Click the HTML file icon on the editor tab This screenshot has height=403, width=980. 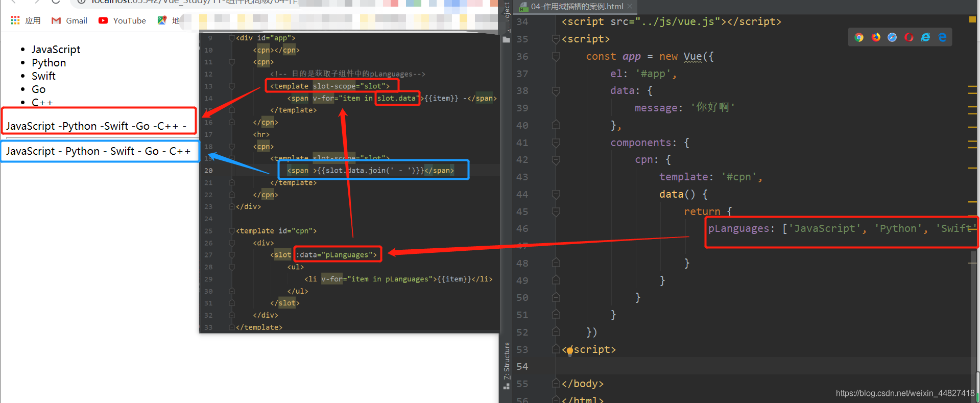[523, 7]
